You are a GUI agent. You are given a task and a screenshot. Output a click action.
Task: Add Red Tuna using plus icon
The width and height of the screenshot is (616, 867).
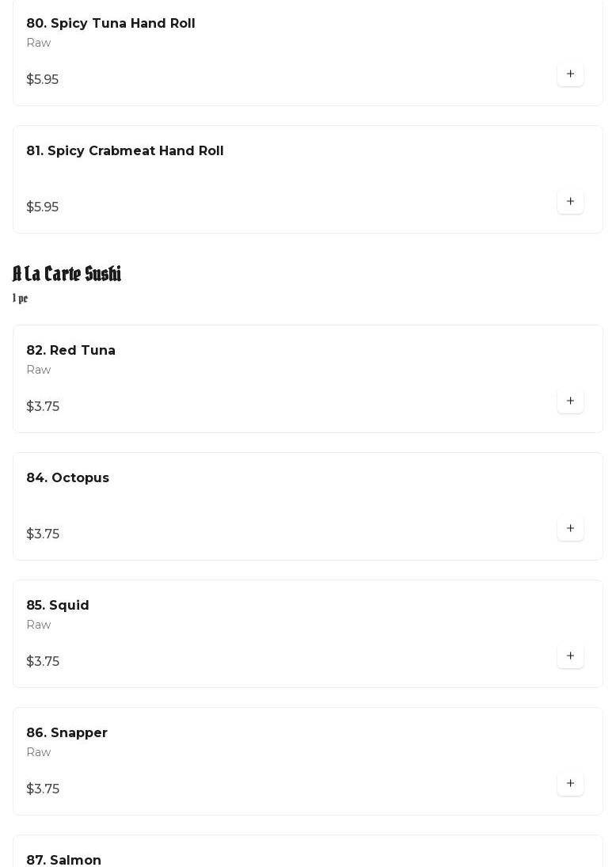[570, 401]
